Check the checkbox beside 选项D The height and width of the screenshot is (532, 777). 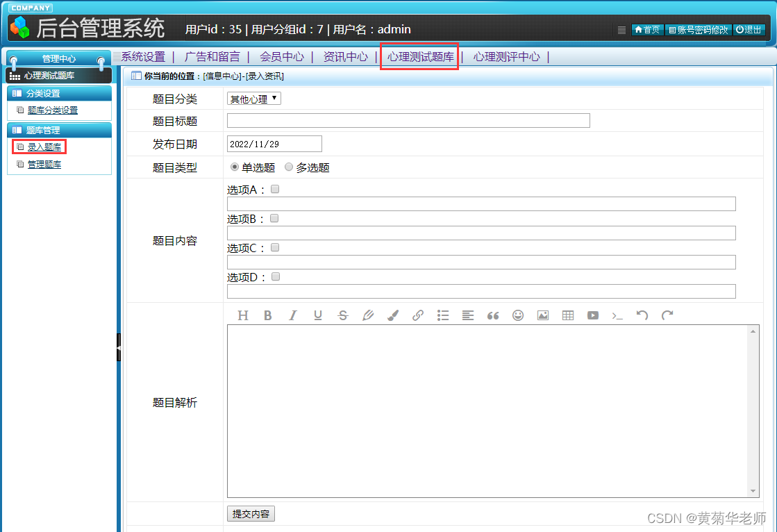click(x=275, y=276)
